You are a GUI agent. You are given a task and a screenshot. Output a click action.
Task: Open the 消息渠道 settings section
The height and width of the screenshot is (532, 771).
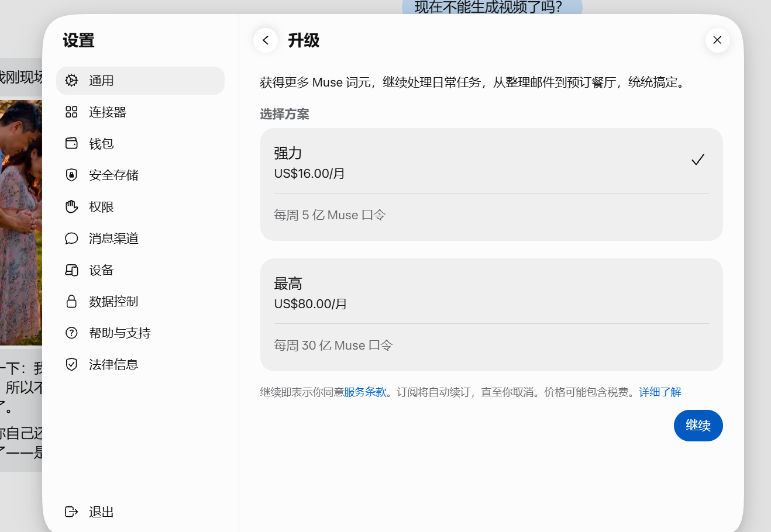click(140, 238)
